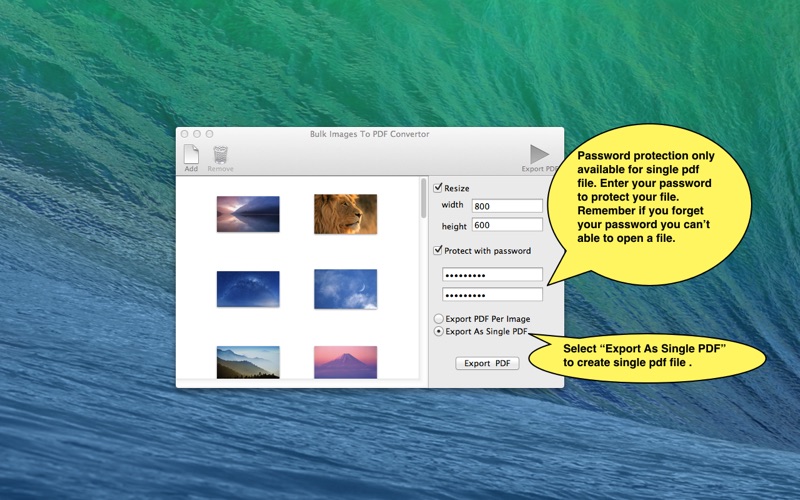Click the window title Bulk Images To PDF Convertor

coord(369,134)
